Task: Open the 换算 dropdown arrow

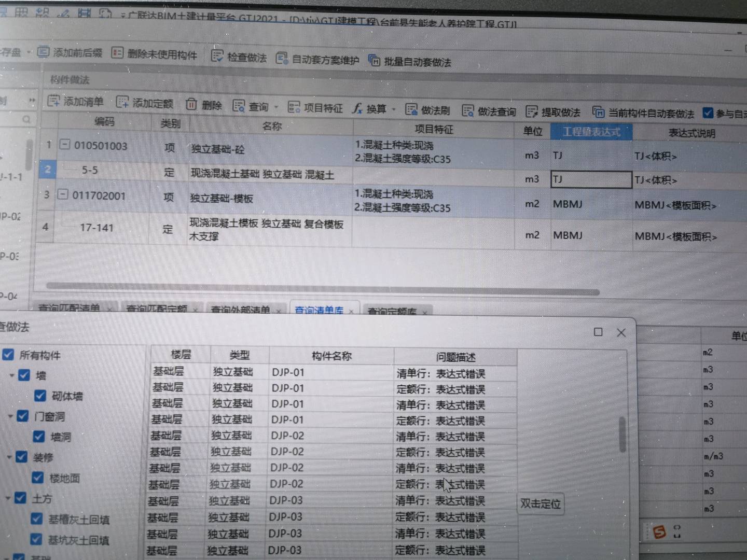Action: pos(393,109)
